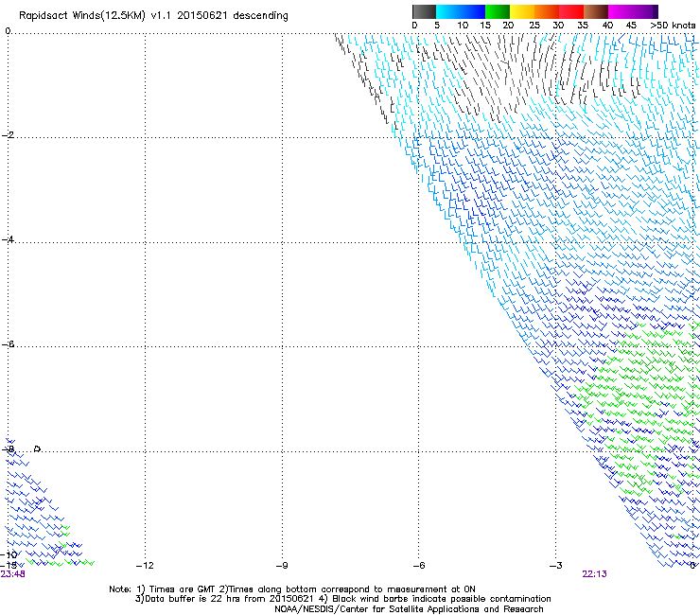Click the legend label "10"

[463, 26]
